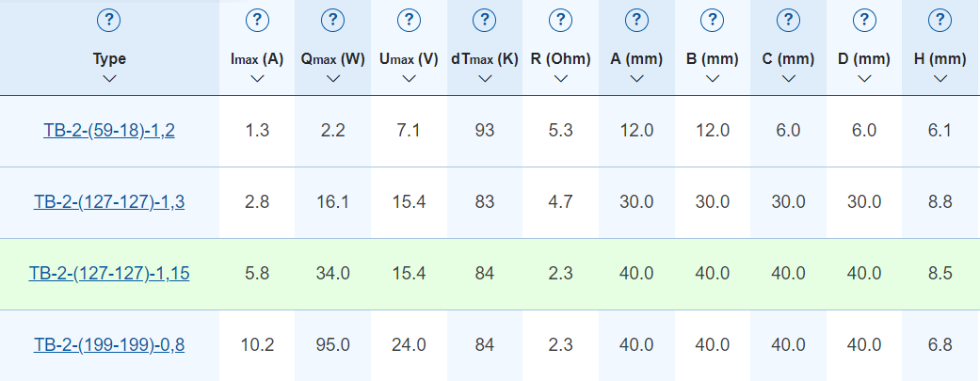Open the TB-2-(199-199)-0,8 link
The image size is (980, 381).
pyautogui.click(x=109, y=344)
